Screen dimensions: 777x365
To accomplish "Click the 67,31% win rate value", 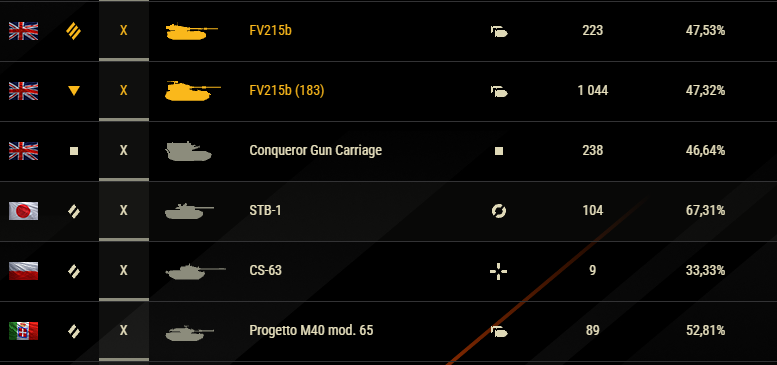I will (x=705, y=210).
